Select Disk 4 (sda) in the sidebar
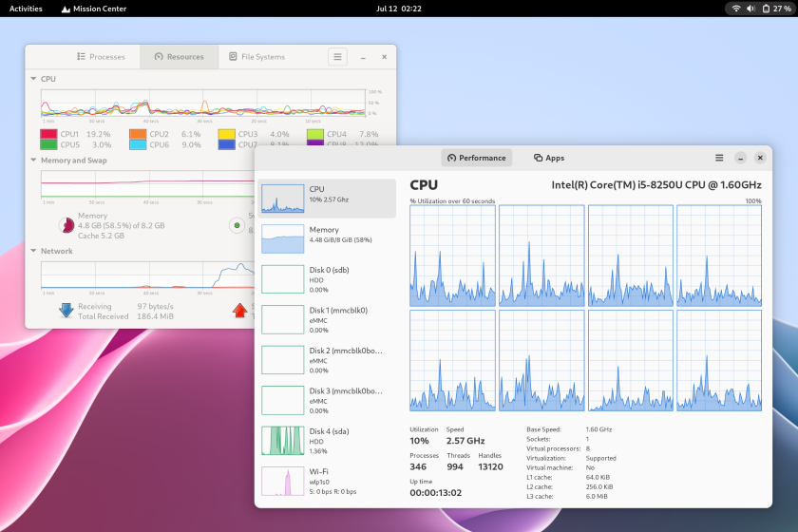The width and height of the screenshot is (798, 532). pos(327,441)
